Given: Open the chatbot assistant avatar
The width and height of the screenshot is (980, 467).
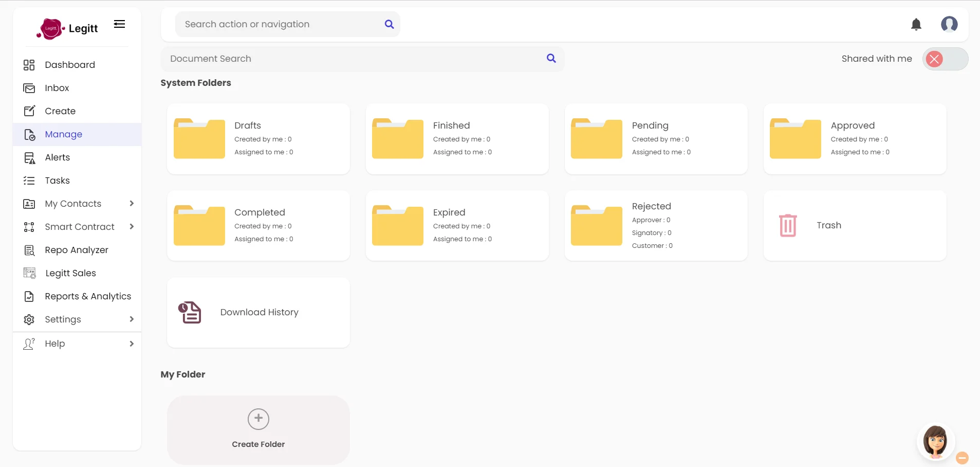Looking at the screenshot, I should pyautogui.click(x=935, y=441).
